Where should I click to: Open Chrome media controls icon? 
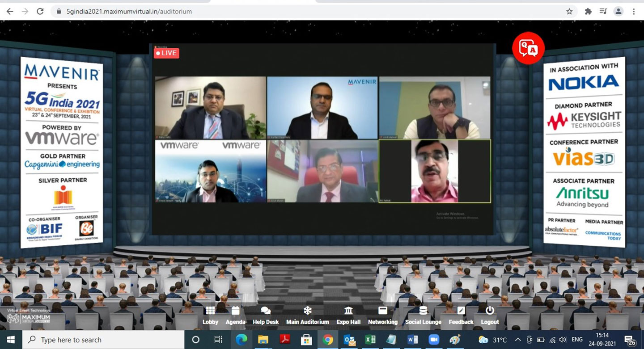click(x=603, y=12)
